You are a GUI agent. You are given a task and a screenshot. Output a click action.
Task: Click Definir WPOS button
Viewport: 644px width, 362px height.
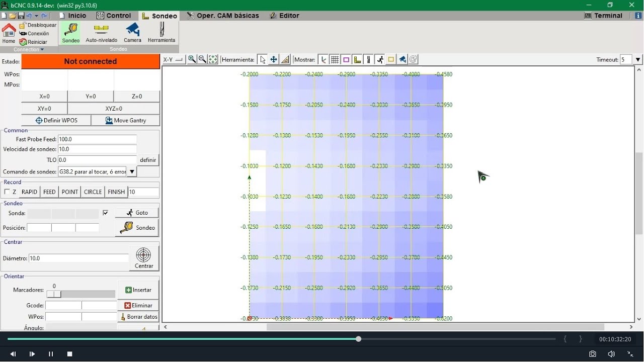point(56,121)
